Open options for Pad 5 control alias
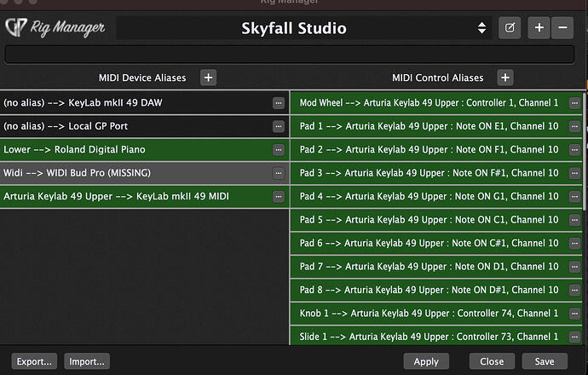 coord(574,220)
